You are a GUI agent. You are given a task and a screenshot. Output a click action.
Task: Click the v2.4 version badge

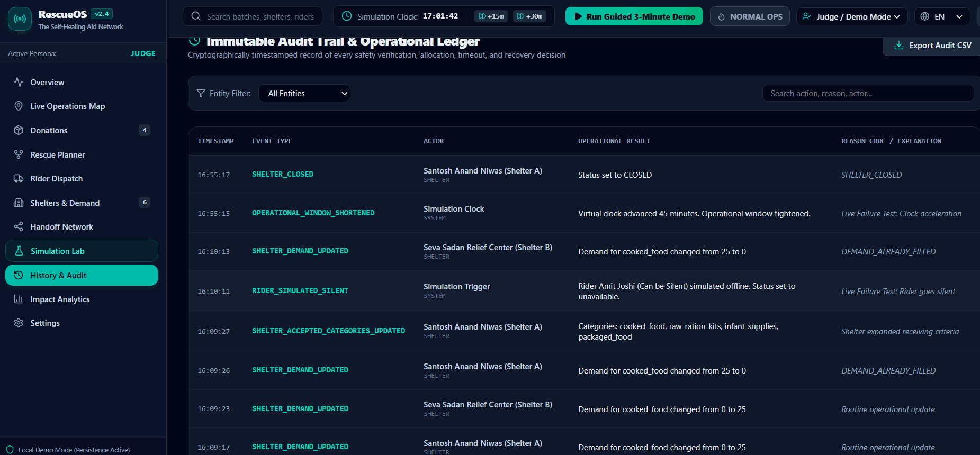102,14
